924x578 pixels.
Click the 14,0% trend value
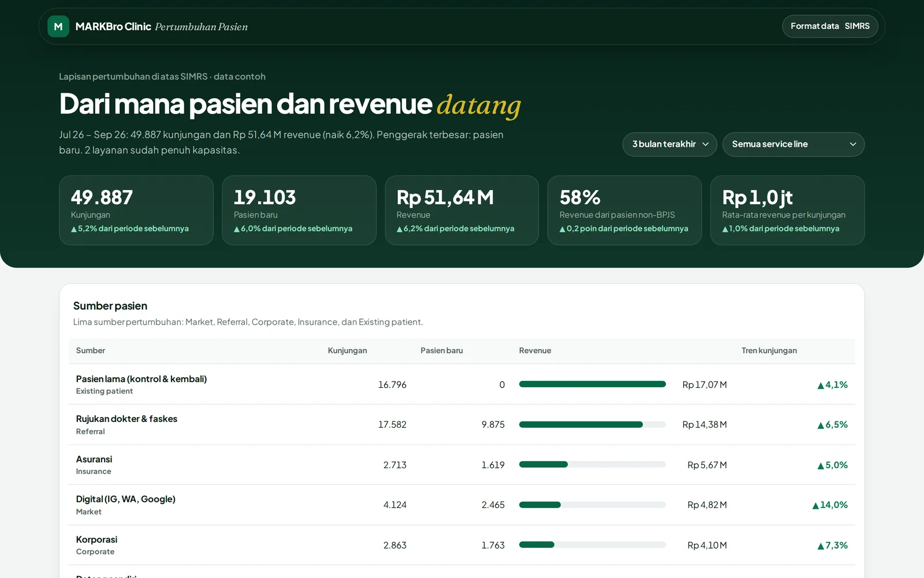pyautogui.click(x=830, y=505)
